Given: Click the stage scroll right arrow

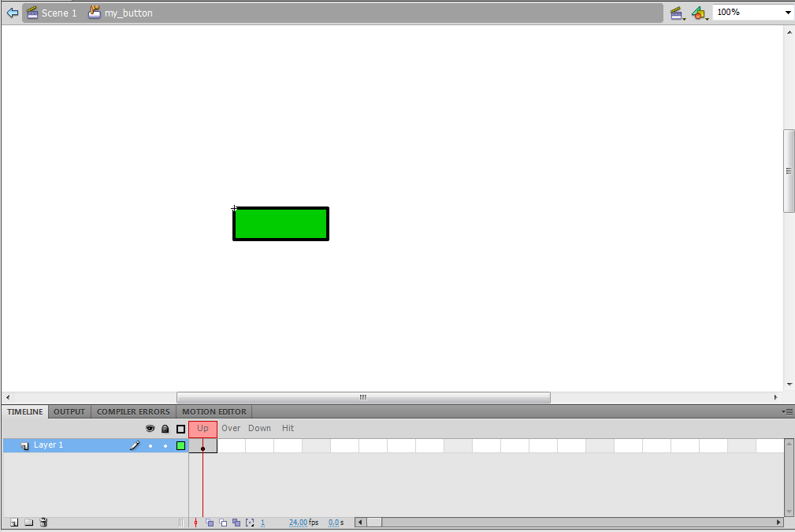Looking at the screenshot, I should [x=776, y=397].
